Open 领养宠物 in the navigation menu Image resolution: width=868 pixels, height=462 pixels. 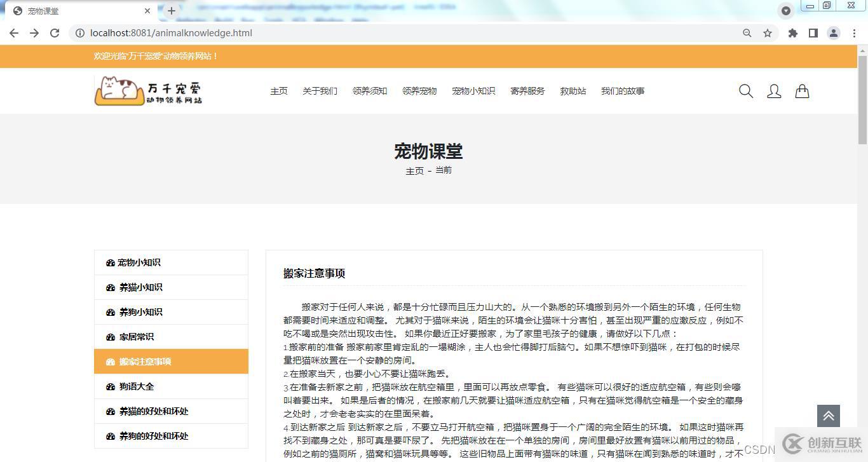(x=419, y=91)
